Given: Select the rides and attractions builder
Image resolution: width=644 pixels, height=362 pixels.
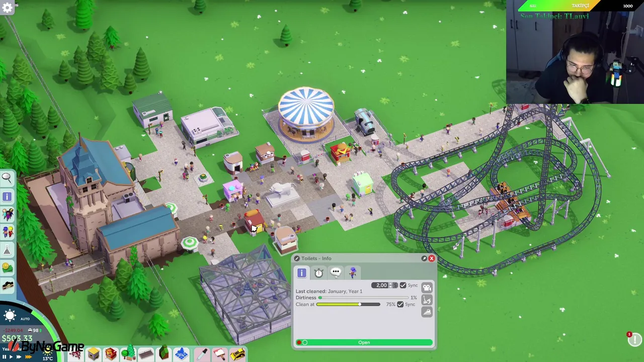Looking at the screenshot, I should point(75,354).
